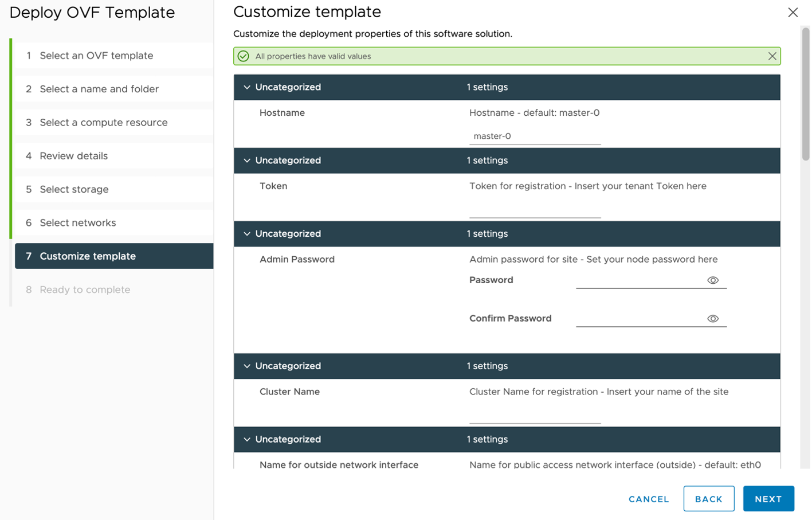
Task: Collapse the Admin Password section
Action: pos(246,234)
